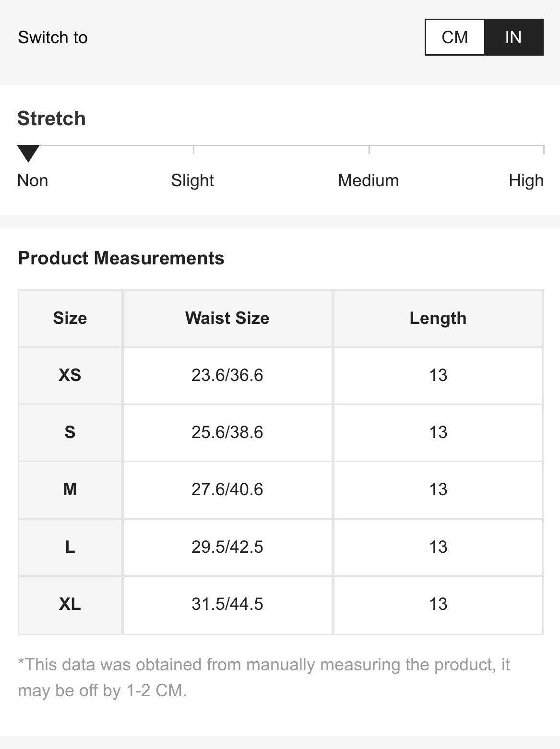Select the M size row

281,489
